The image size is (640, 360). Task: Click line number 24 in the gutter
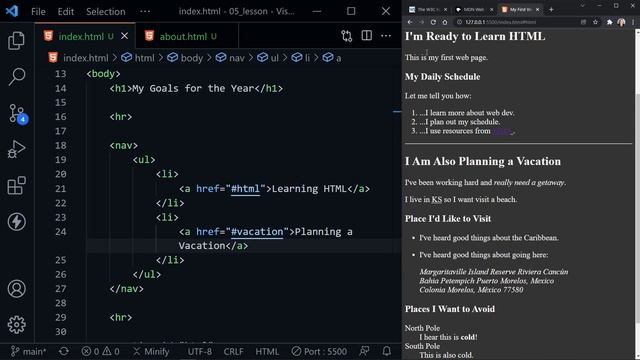[x=60, y=231]
